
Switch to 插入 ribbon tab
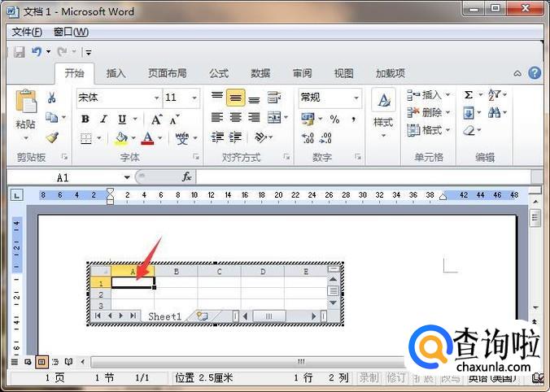[x=116, y=73]
